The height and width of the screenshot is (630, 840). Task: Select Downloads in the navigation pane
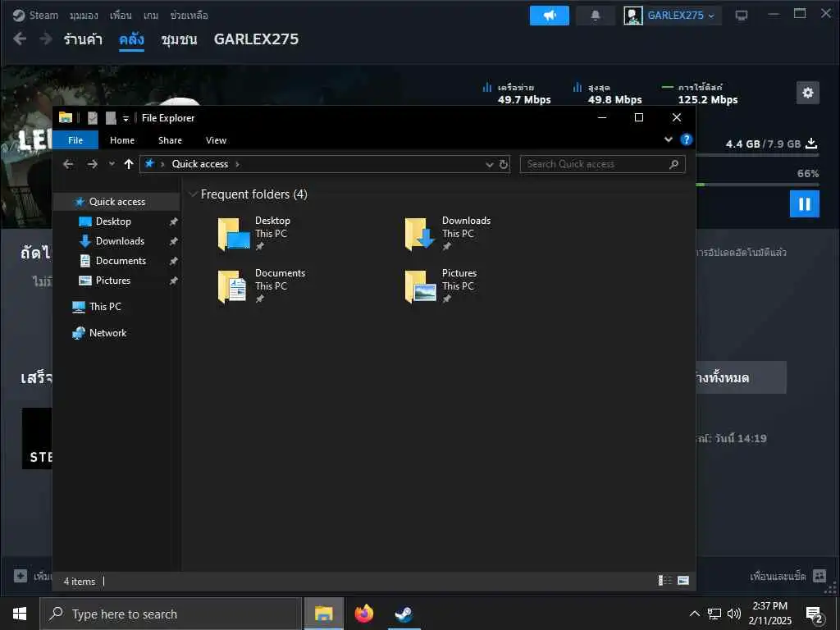[x=120, y=241]
